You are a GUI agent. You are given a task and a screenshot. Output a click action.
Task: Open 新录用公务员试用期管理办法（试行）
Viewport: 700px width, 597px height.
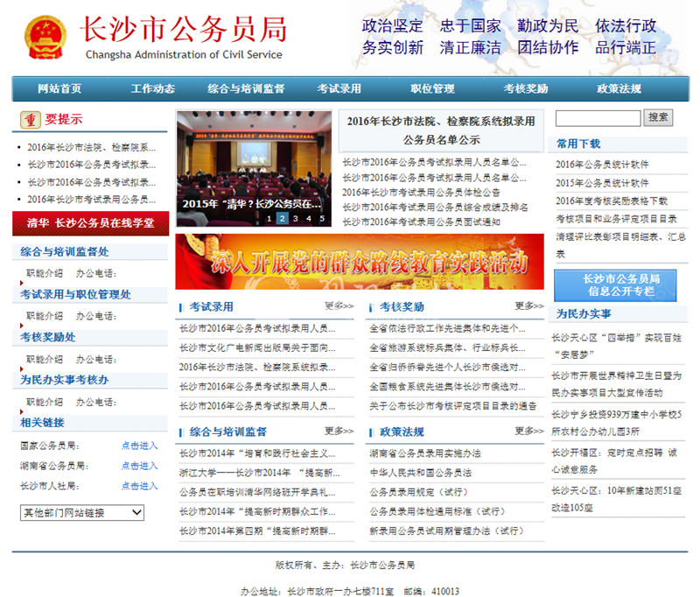tap(447, 531)
